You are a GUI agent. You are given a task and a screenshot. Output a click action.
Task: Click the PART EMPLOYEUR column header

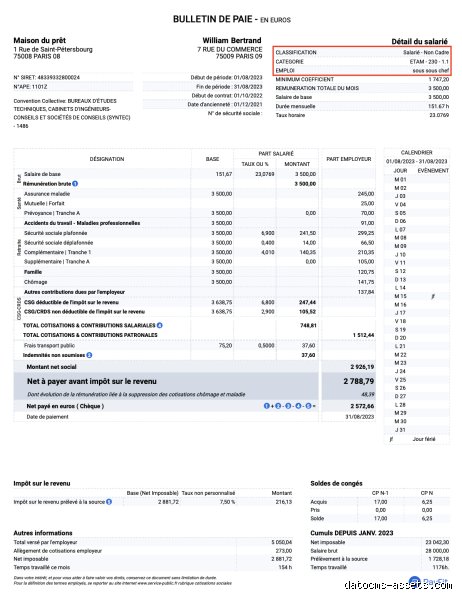pyautogui.click(x=349, y=159)
